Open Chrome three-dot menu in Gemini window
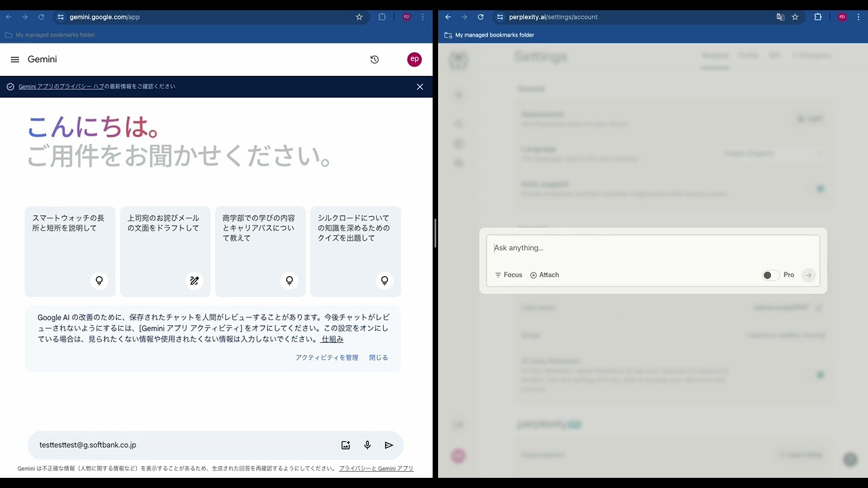The image size is (868, 488). pos(423,17)
